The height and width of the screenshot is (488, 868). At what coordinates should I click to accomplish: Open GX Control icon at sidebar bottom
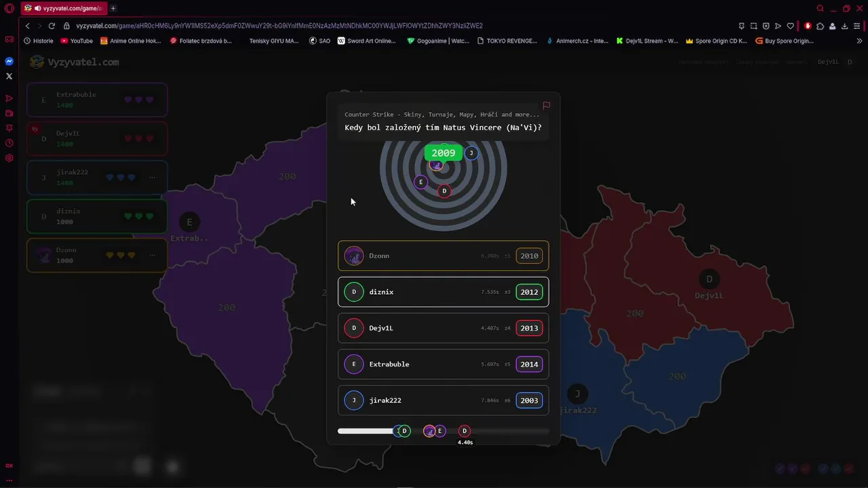pyautogui.click(x=9, y=466)
